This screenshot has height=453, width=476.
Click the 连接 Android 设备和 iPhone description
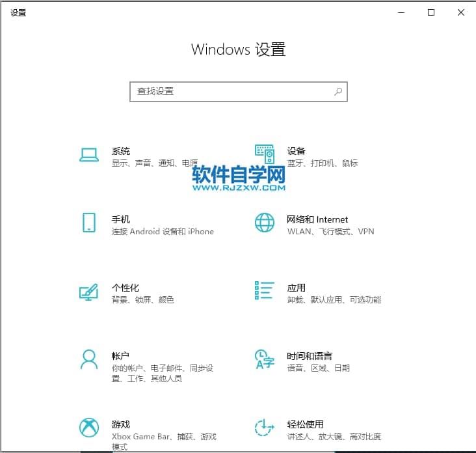pos(163,232)
